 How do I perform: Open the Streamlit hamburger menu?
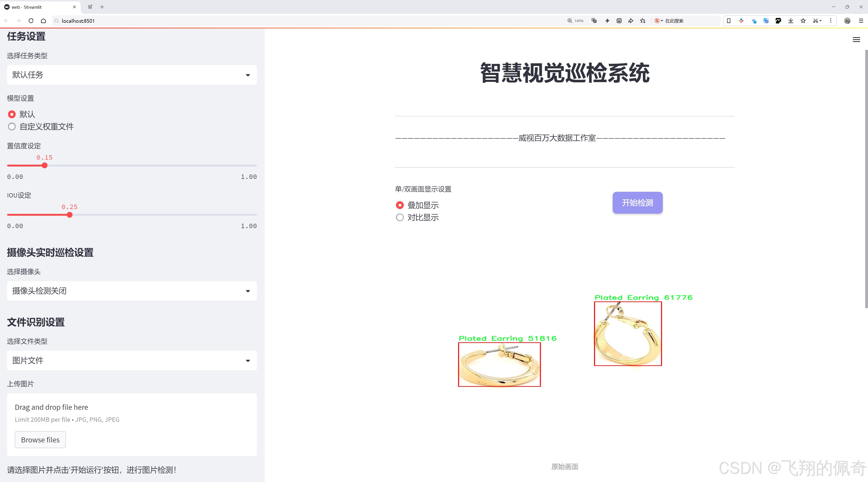(x=856, y=40)
